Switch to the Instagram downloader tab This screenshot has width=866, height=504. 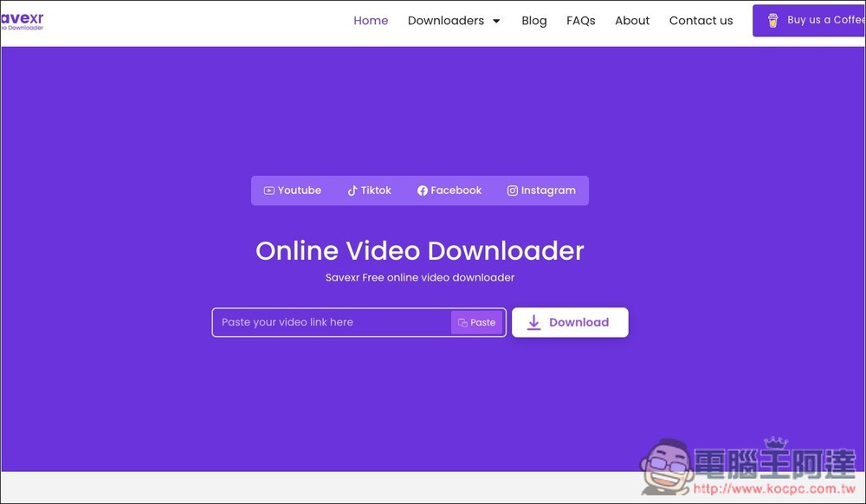pos(541,190)
